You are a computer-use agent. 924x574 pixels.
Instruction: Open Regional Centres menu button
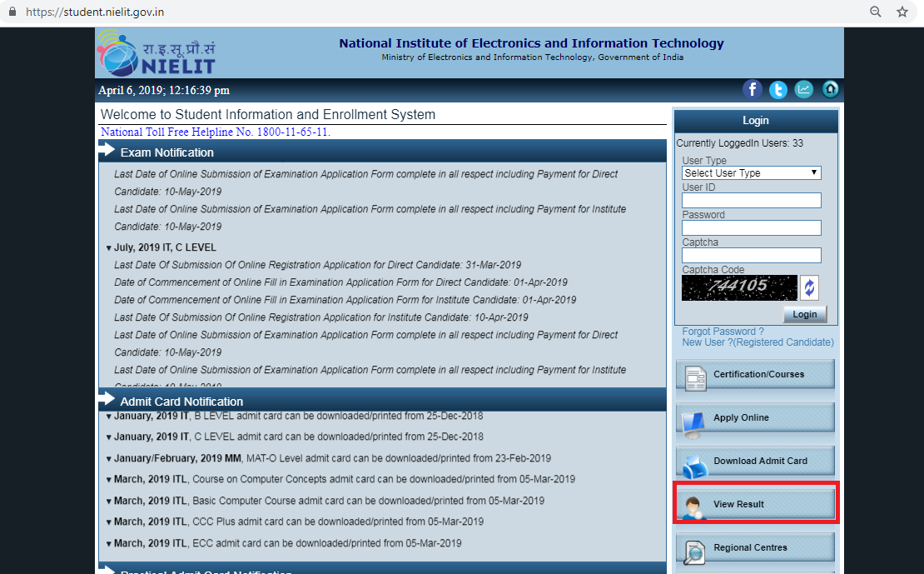(756, 549)
